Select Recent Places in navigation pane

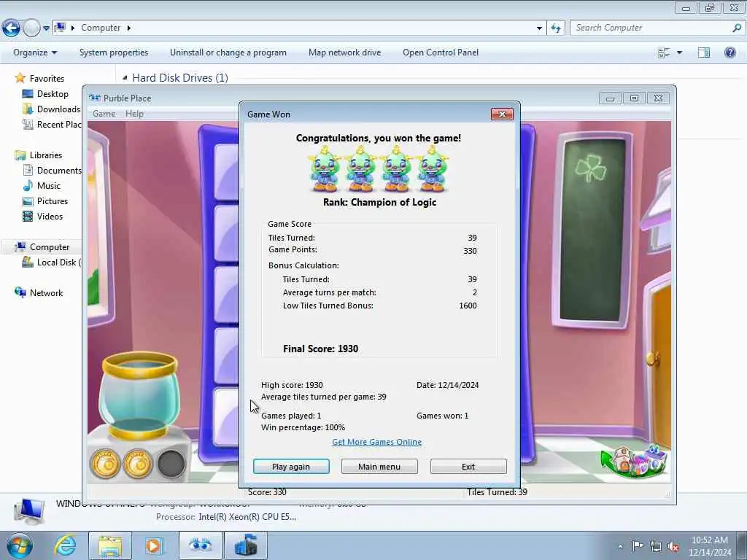pos(58,124)
